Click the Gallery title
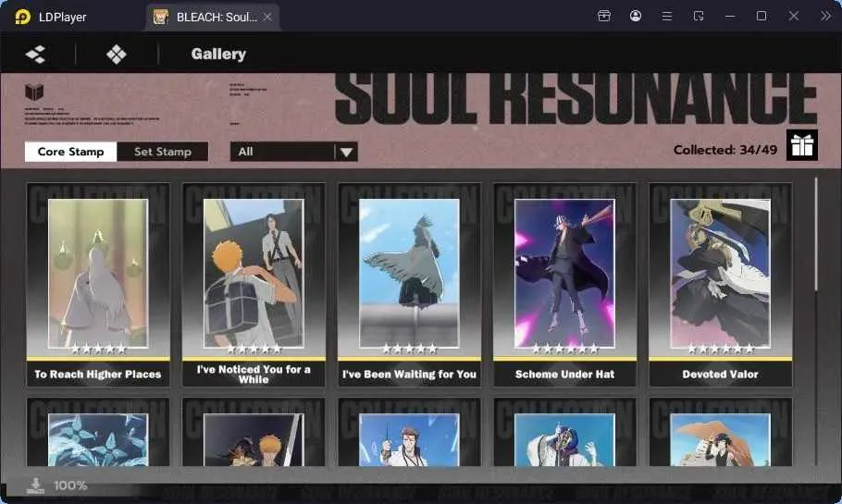The width and height of the screenshot is (842, 504). point(218,55)
